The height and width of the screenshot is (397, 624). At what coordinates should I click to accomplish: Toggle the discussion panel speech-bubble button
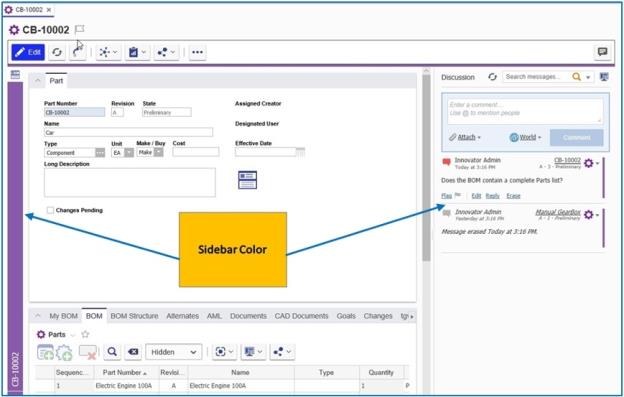pyautogui.click(x=603, y=52)
